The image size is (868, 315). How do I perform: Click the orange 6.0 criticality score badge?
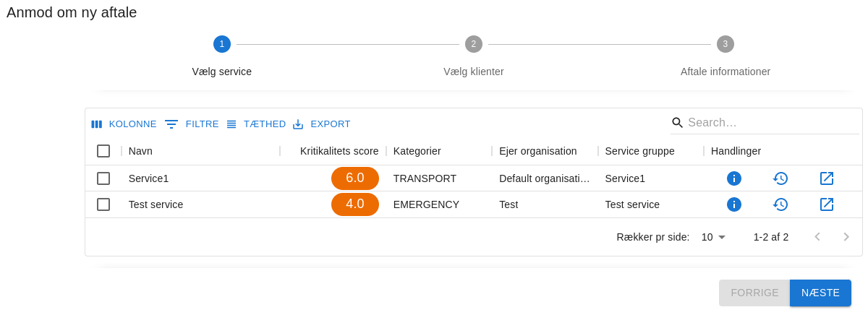tap(355, 178)
